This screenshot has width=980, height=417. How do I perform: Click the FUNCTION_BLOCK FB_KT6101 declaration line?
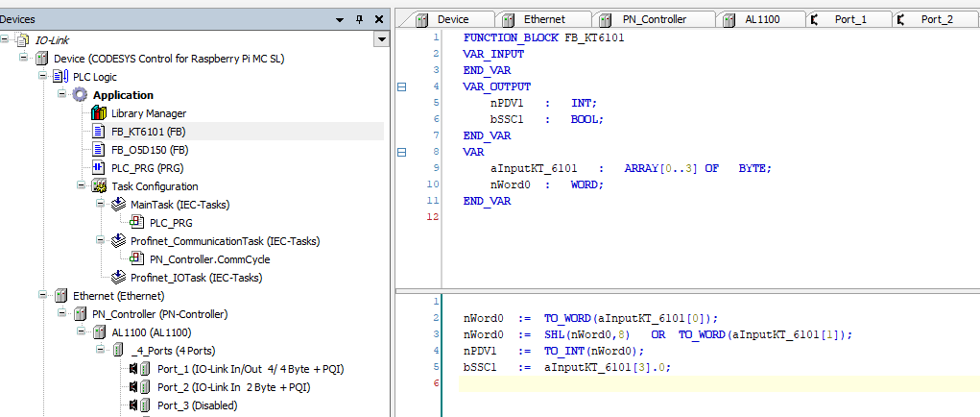tap(543, 37)
